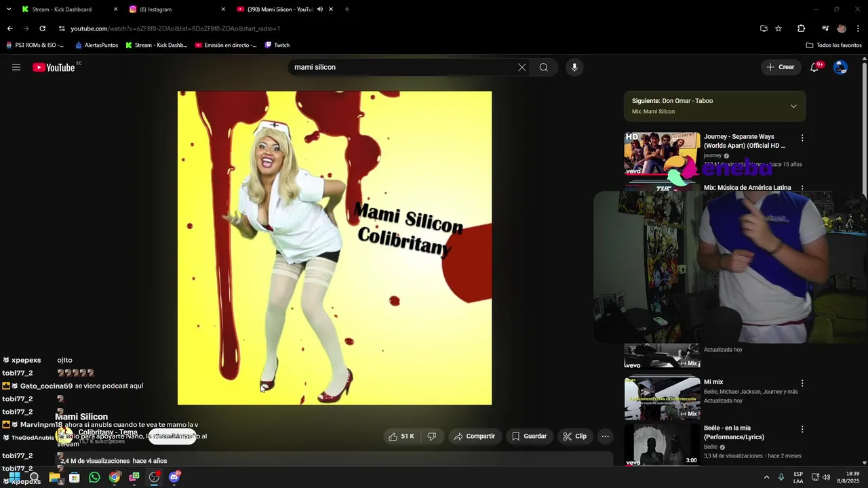
Task: Install the app from address bar icon
Action: pos(764,28)
